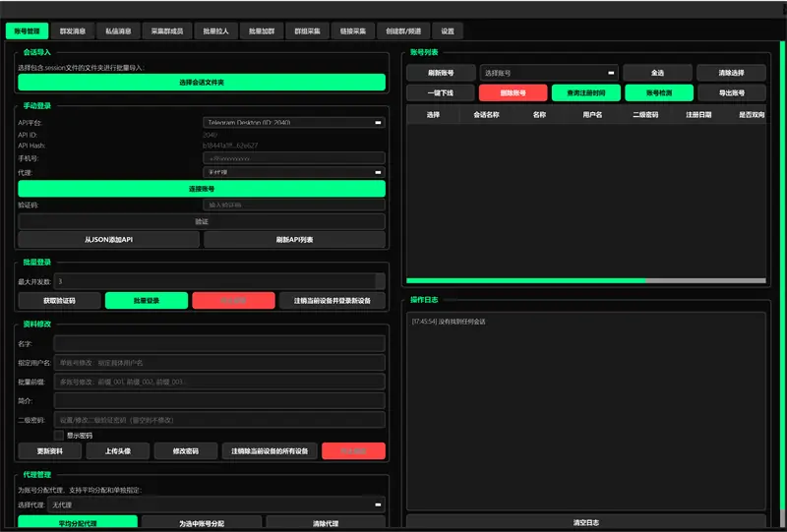Tick the 显示密码 checkbox
The image size is (787, 532).
59,435
